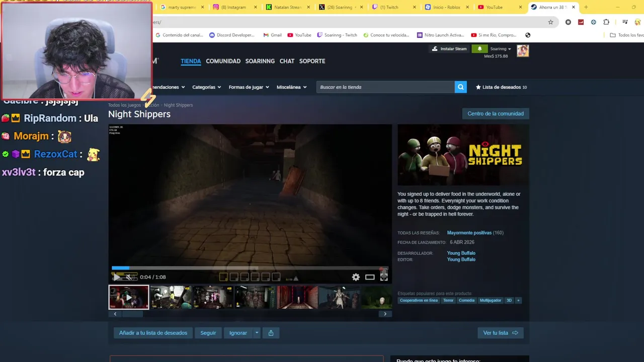Click the Seguir button
This screenshot has height=362, width=644.
[208, 333]
